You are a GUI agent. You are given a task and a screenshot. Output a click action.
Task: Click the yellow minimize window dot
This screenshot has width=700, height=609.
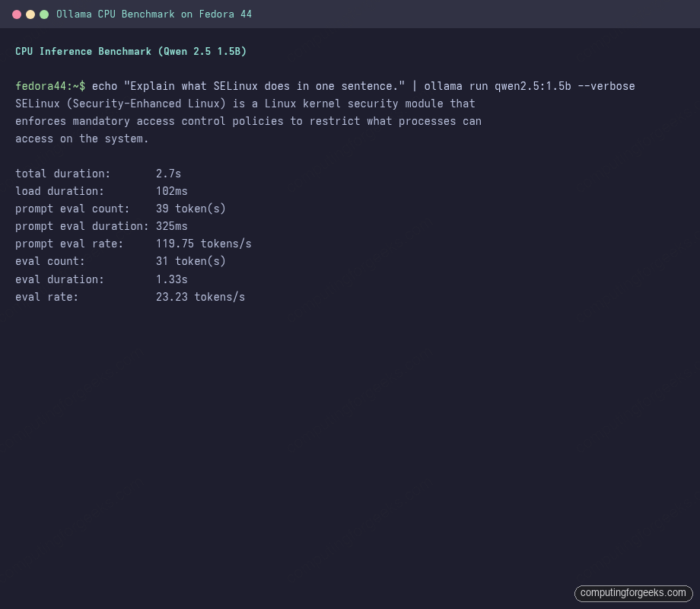tap(30, 14)
